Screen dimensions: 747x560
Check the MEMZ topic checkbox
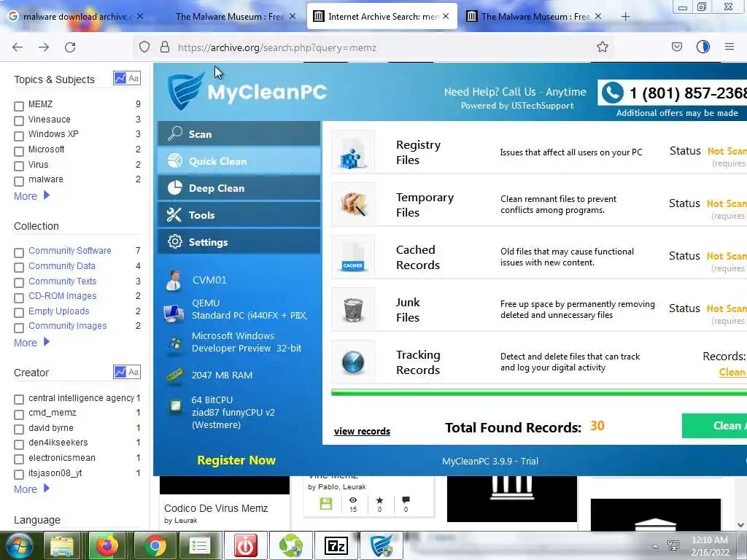19,106
